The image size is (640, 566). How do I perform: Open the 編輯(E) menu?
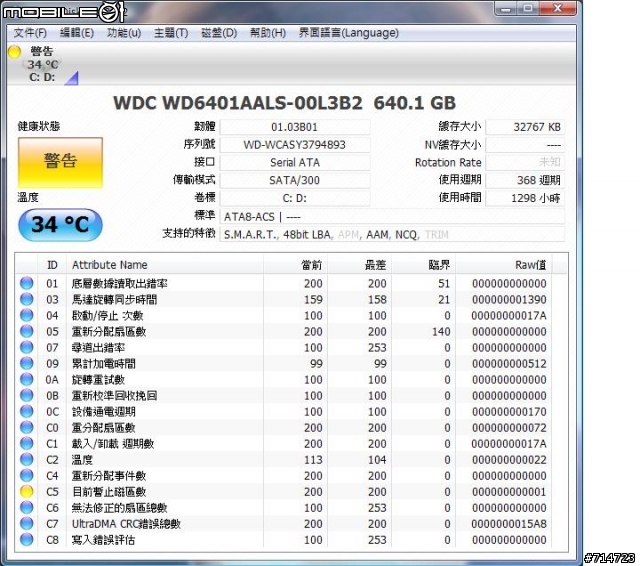[77, 33]
